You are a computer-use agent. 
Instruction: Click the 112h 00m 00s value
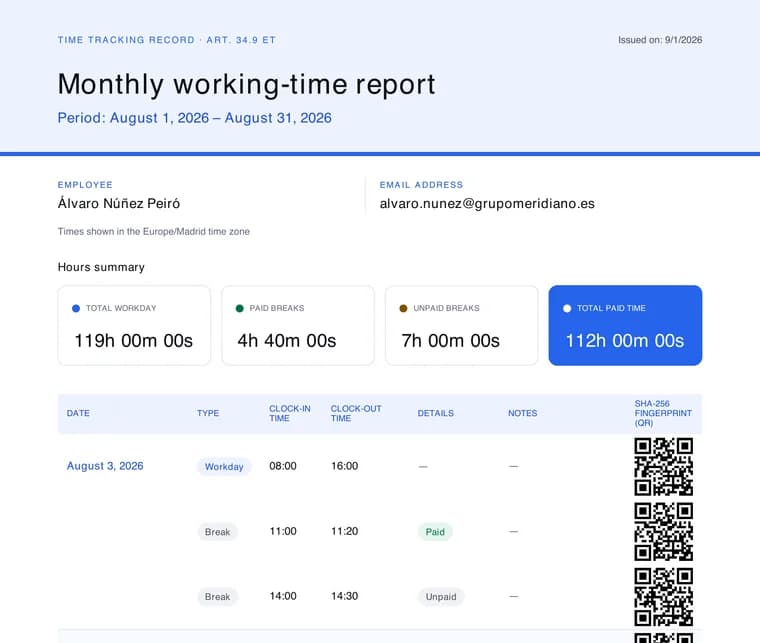pyautogui.click(x=625, y=341)
